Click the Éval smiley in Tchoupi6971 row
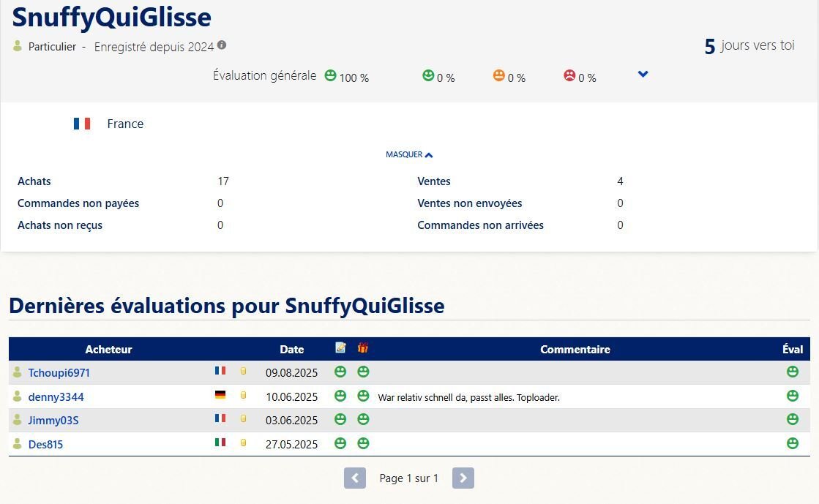Image resolution: width=819 pixels, height=504 pixels. (x=793, y=372)
